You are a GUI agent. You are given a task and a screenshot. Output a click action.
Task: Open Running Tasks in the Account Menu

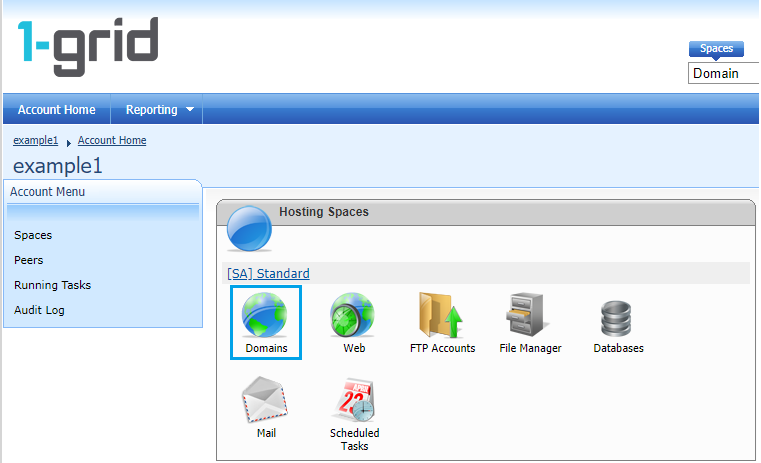pyautogui.click(x=52, y=285)
